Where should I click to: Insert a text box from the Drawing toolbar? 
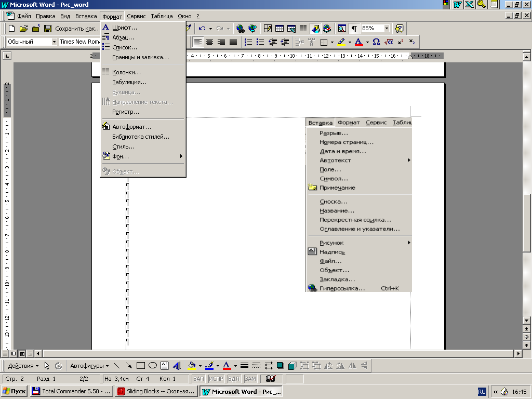pos(165,365)
